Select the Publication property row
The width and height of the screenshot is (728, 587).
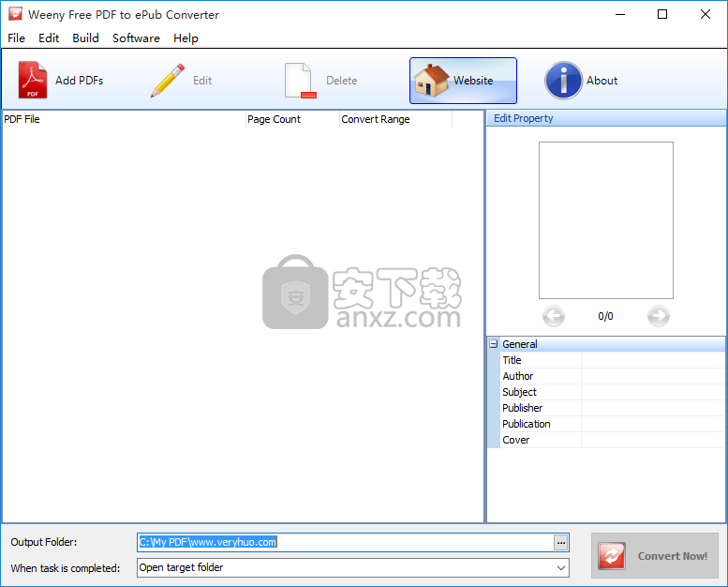coord(613,424)
